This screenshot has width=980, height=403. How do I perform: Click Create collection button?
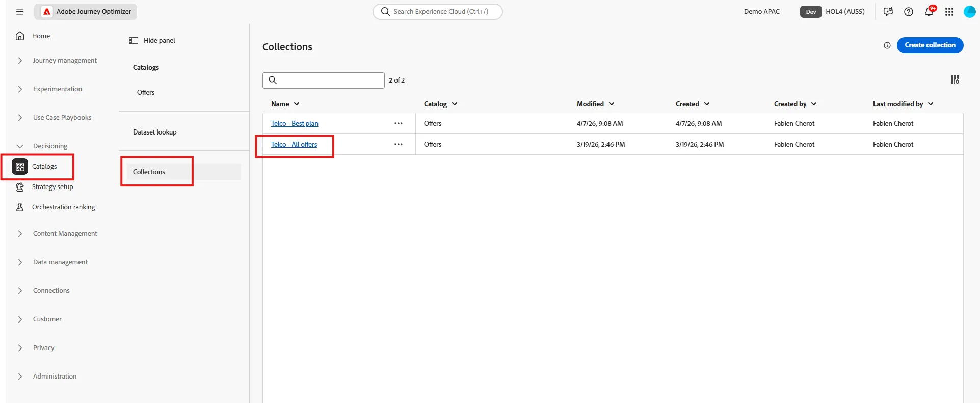930,45
